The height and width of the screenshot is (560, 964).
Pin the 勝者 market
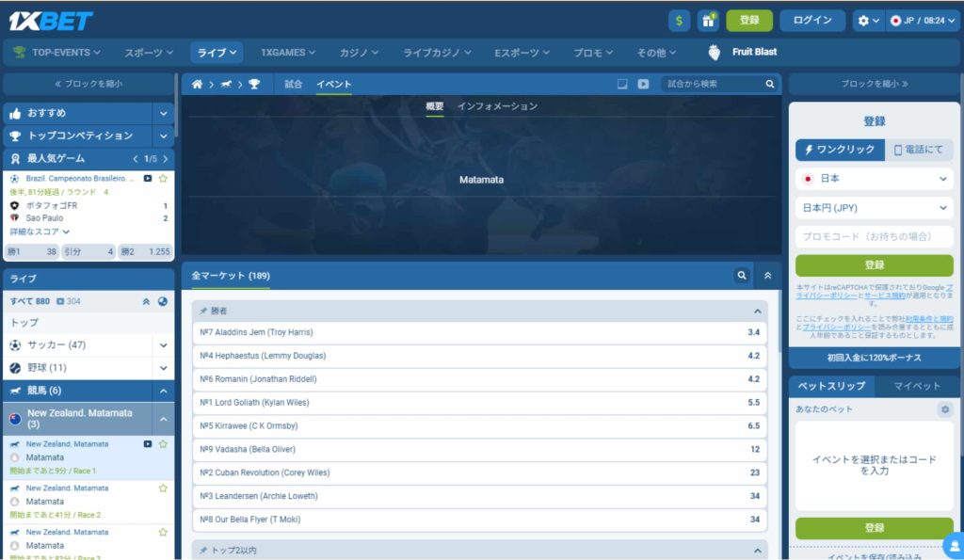203,311
